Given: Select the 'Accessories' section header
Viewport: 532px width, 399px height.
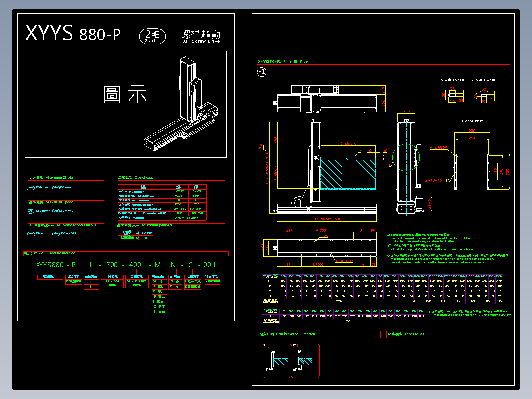Looking at the screenshot, I should 448,334.
